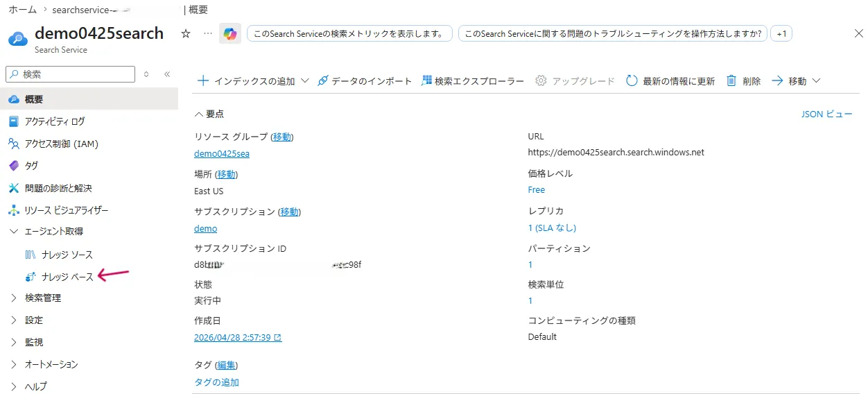Image resolution: width=868 pixels, height=394 pixels.
Task: Collapse the エージェント取得 section
Action: click(x=14, y=231)
